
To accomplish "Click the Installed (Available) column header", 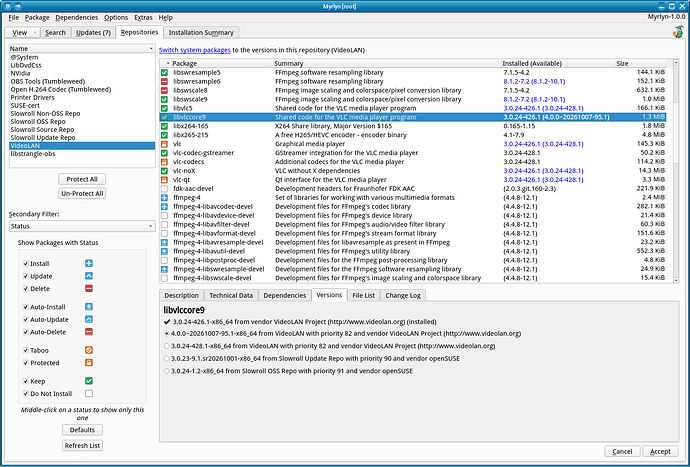I will point(558,63).
